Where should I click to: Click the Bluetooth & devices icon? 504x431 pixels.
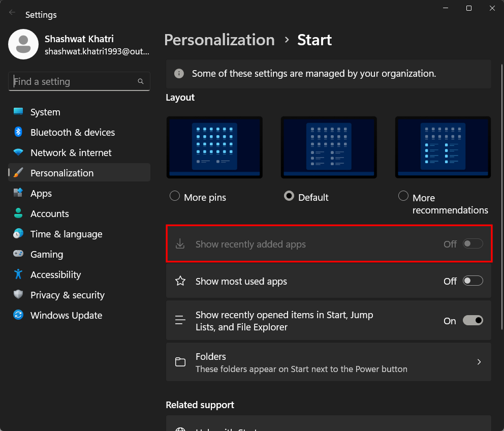point(18,132)
